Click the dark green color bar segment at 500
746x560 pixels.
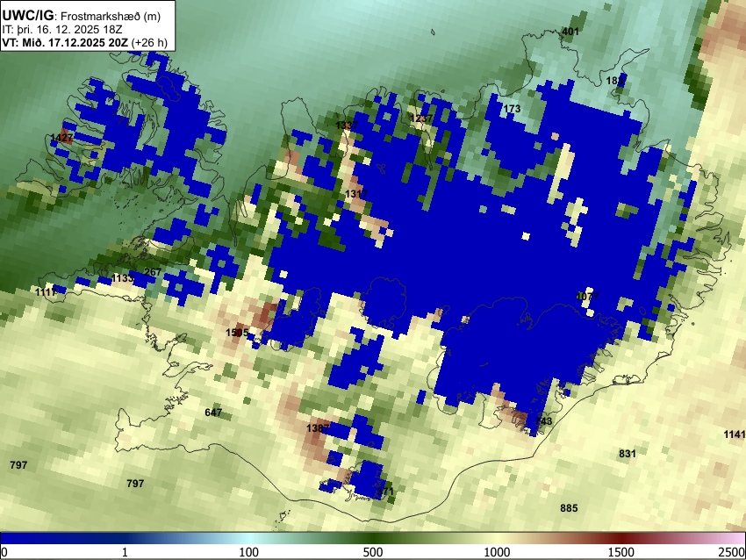pos(372,538)
